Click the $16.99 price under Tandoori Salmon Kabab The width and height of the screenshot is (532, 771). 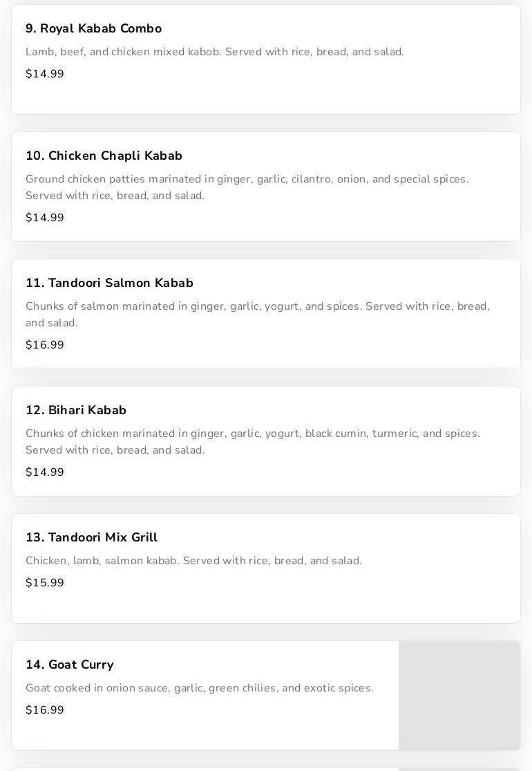coord(45,345)
